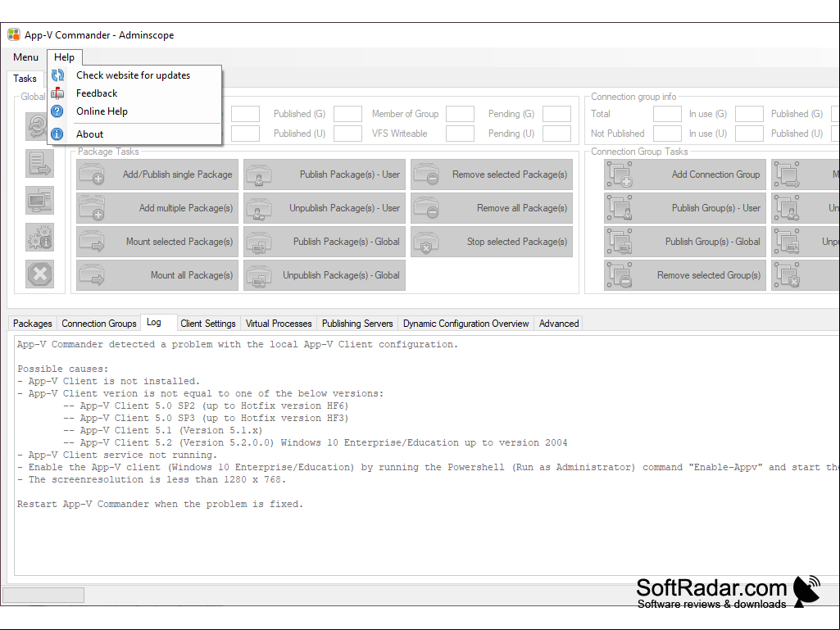Click Unpublish Package(s) - Global button
The height and width of the screenshot is (630, 840).
(x=324, y=275)
